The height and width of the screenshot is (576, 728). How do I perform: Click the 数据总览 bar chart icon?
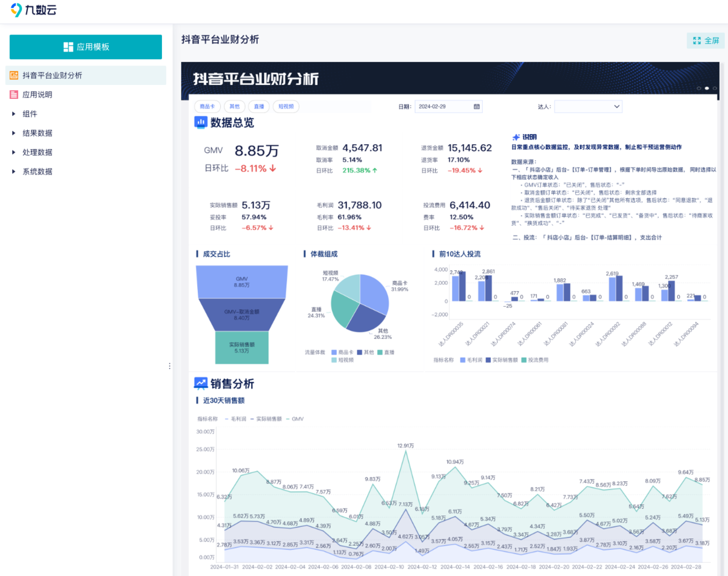tap(200, 122)
